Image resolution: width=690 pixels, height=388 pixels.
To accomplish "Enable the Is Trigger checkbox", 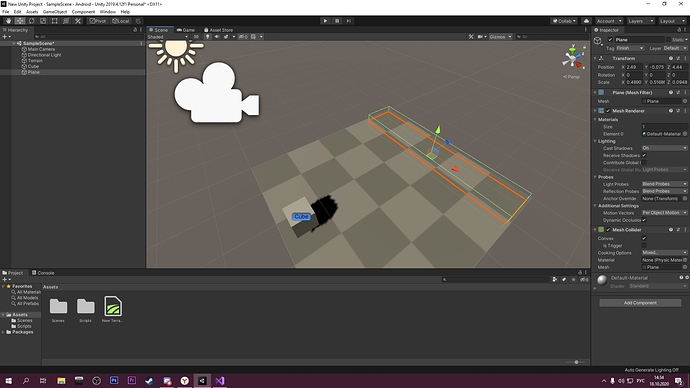I will pos(644,245).
